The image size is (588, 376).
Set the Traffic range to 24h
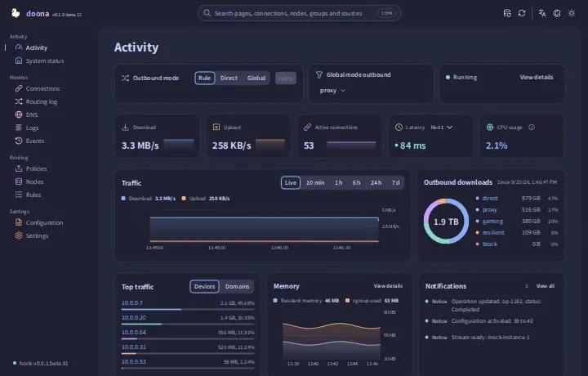click(x=376, y=183)
